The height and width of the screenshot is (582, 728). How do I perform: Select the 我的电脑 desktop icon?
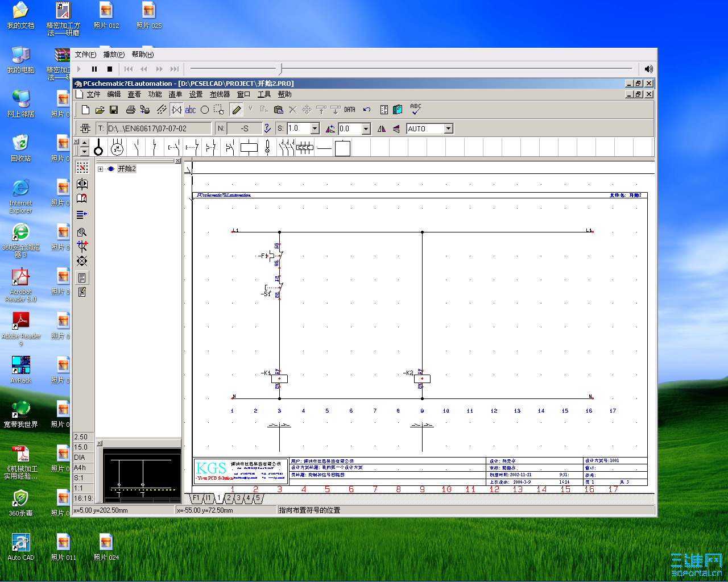(x=20, y=60)
